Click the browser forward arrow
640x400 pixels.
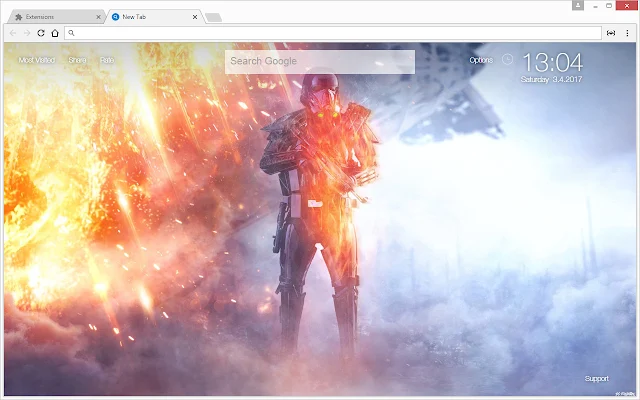[27, 33]
